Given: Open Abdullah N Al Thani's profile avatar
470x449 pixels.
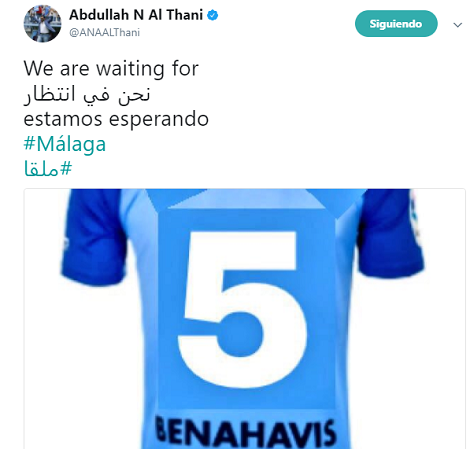Looking at the screenshot, I should 42,24.
